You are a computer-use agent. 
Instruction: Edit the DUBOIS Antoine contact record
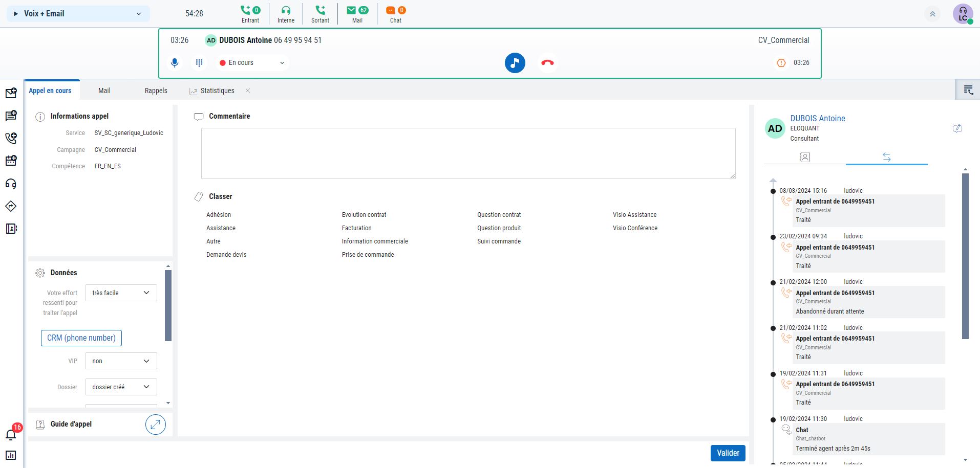click(x=957, y=128)
